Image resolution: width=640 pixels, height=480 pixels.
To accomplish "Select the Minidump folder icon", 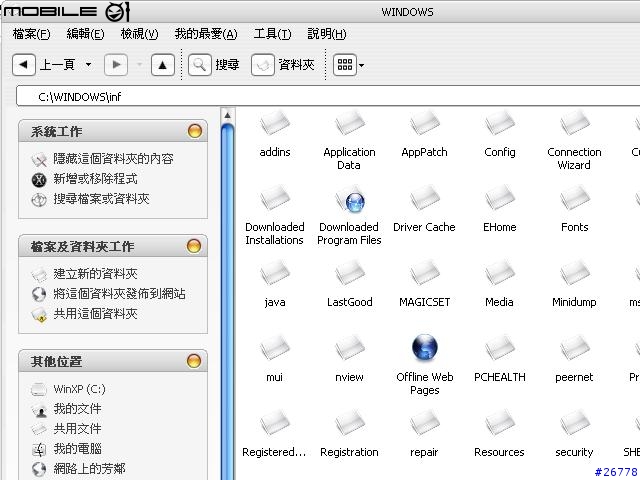I will (x=574, y=273).
